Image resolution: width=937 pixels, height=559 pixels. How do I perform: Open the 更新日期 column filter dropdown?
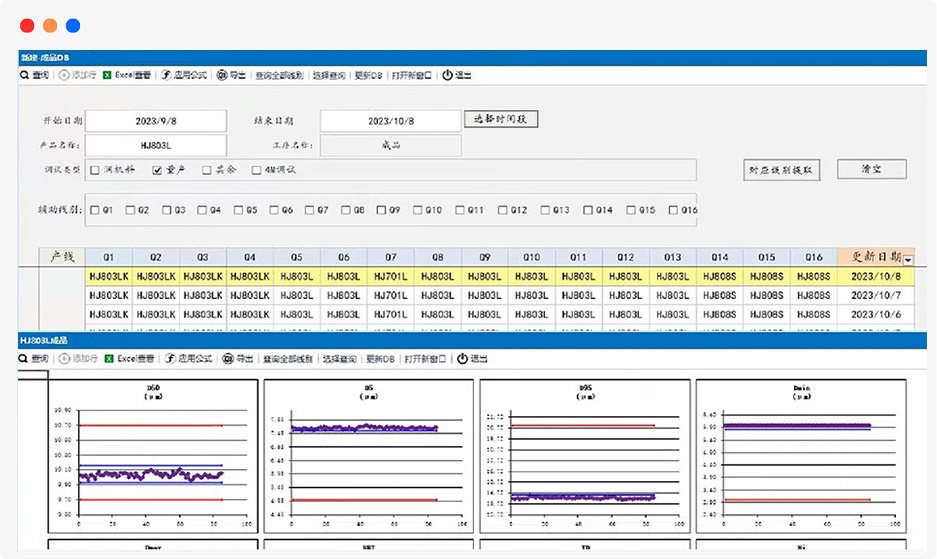(908, 259)
